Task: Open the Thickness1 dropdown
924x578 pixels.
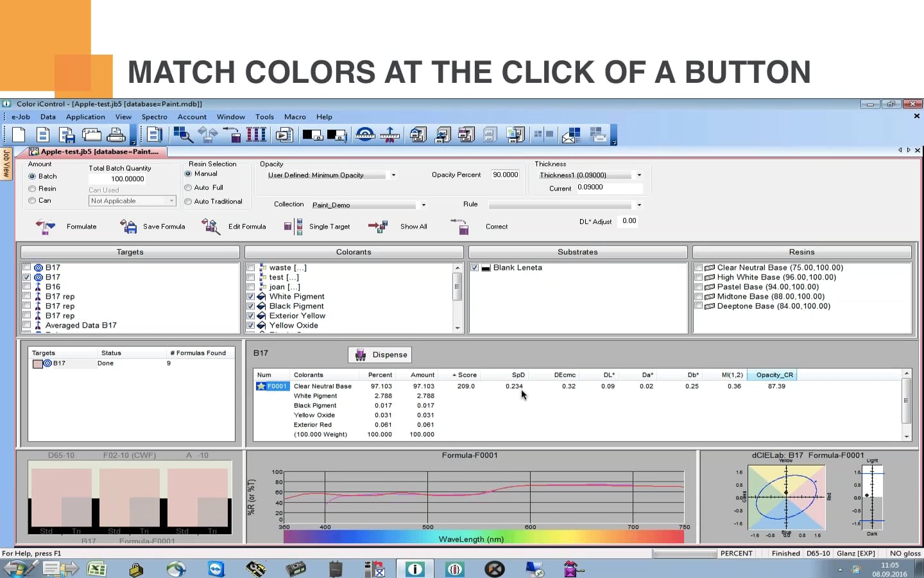Action: [639, 175]
